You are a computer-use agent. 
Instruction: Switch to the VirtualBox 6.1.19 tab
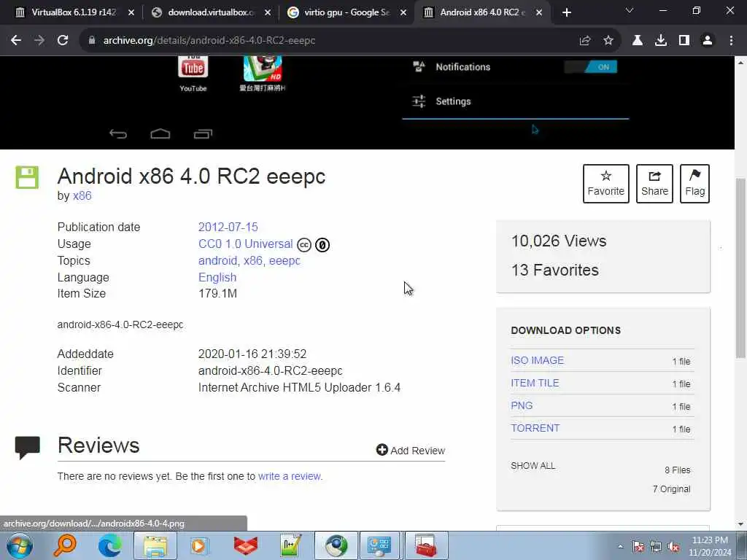73,12
